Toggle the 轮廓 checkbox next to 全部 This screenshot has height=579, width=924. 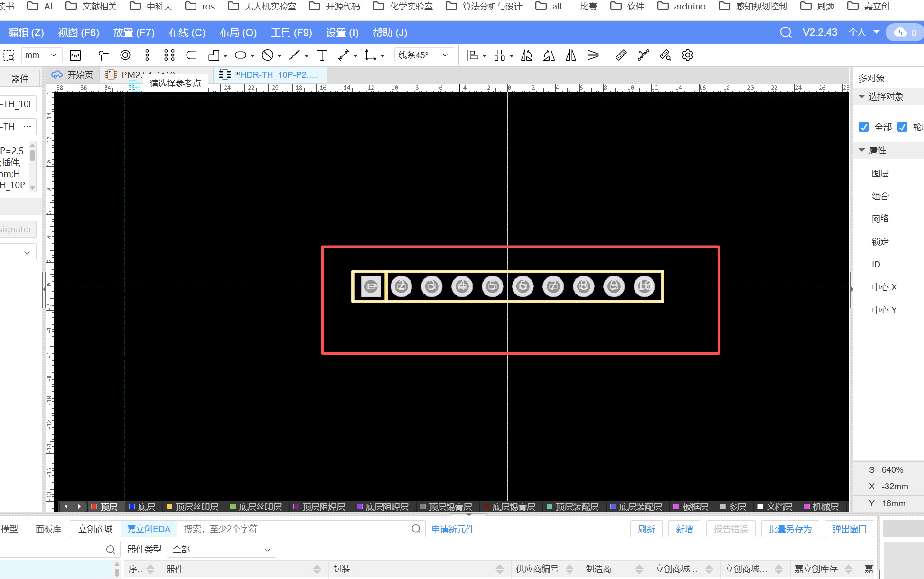(902, 127)
